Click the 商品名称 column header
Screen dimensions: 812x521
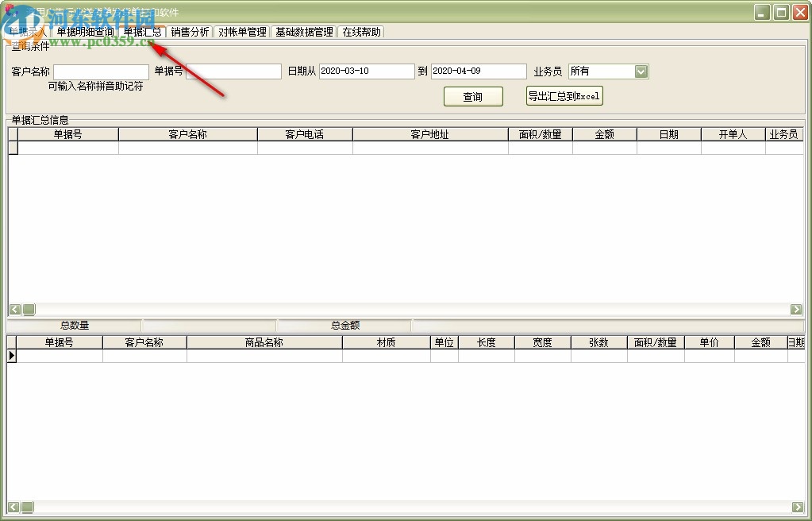click(264, 342)
